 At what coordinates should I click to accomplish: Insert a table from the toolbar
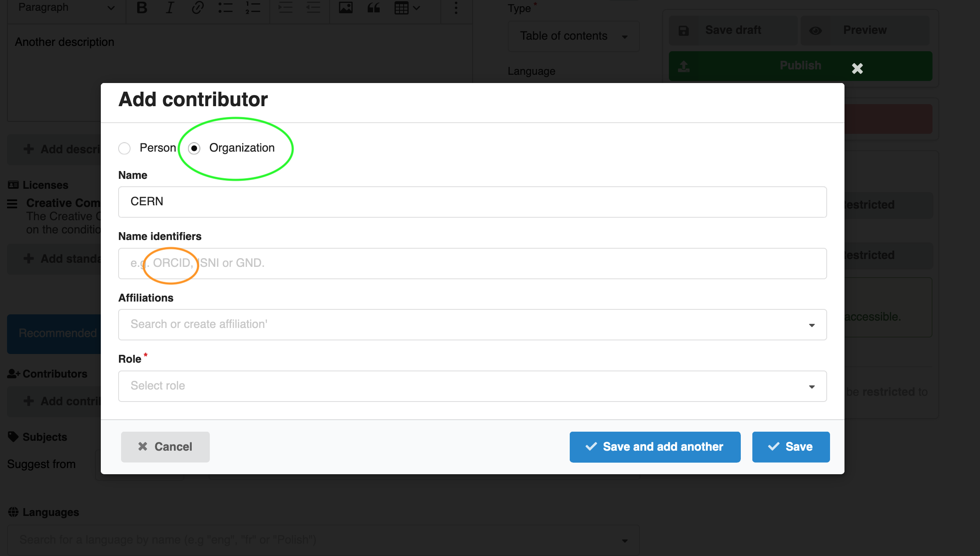[x=402, y=8]
